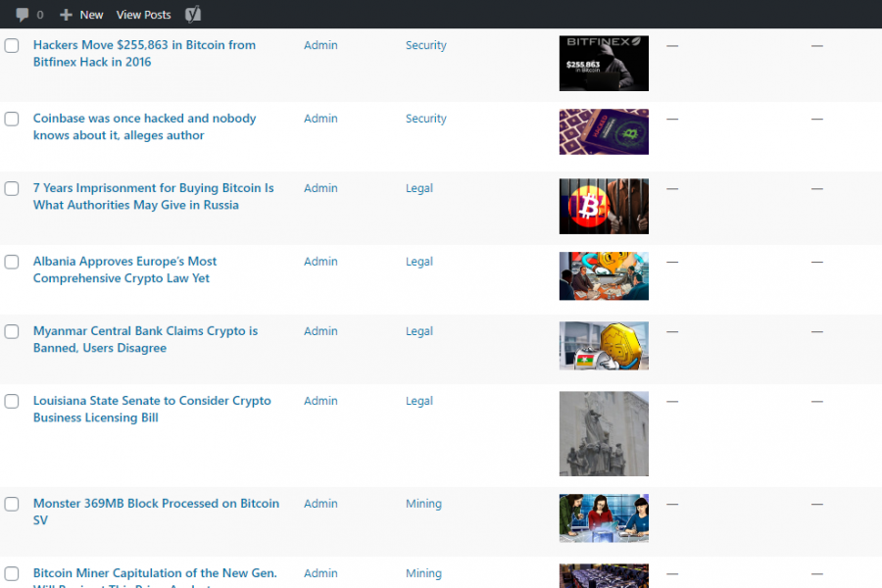Click Admin author in Hackers Move row

pyautogui.click(x=320, y=45)
